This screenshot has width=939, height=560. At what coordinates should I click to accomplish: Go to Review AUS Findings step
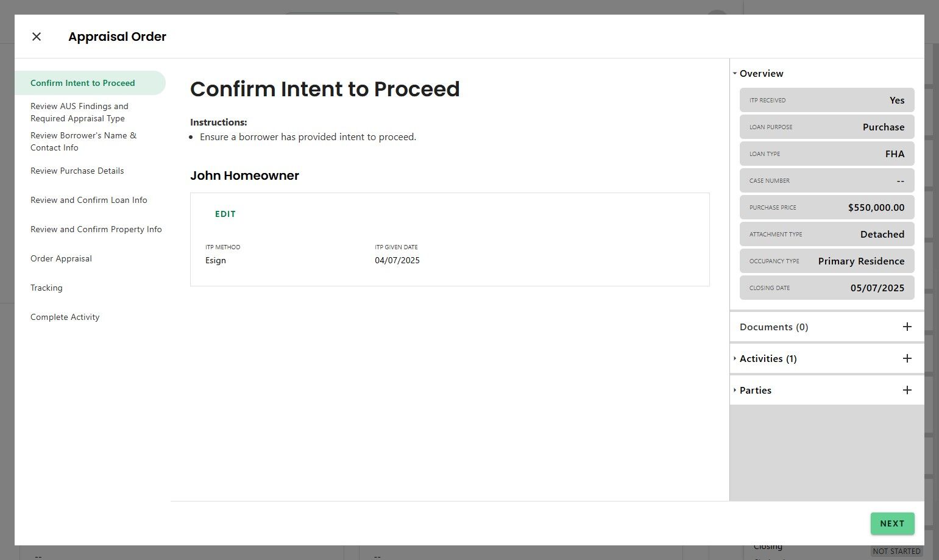coord(79,112)
